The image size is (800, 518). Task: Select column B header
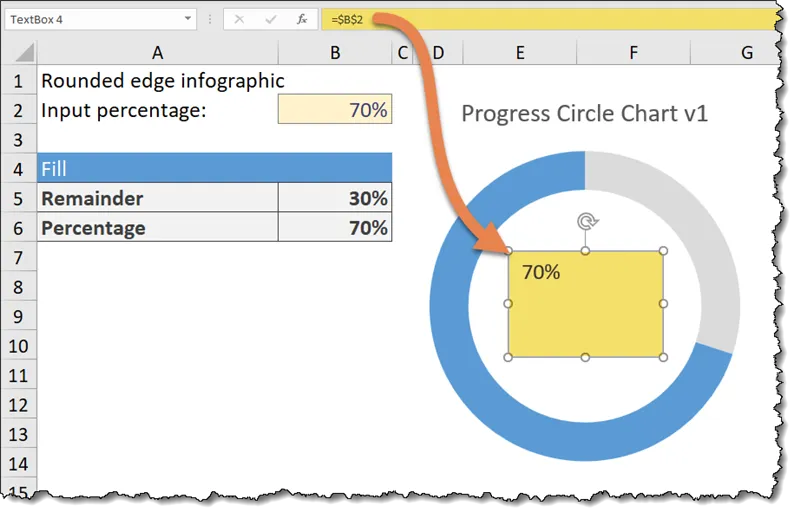click(334, 53)
